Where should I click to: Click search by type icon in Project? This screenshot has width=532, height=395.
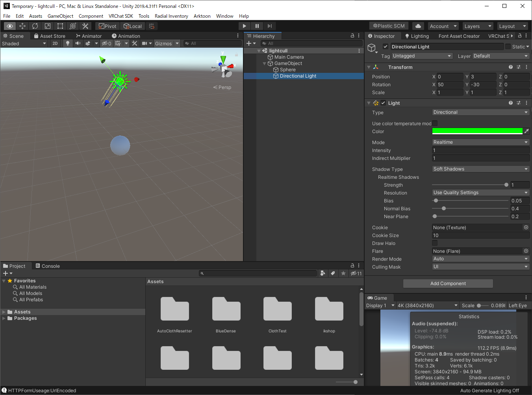point(323,273)
